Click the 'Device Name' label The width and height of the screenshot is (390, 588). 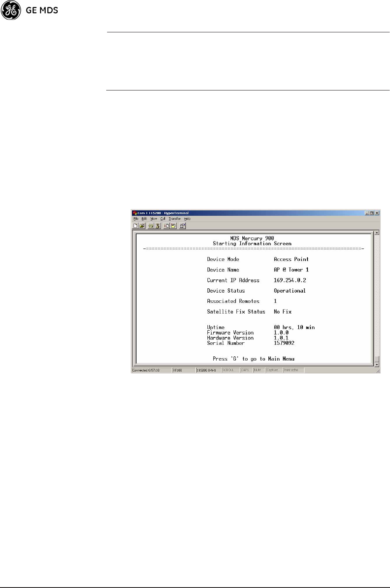pyautogui.click(x=223, y=270)
